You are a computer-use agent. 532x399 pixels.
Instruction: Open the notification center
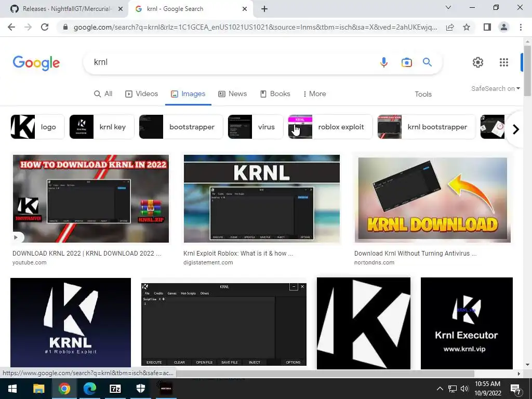point(516,389)
